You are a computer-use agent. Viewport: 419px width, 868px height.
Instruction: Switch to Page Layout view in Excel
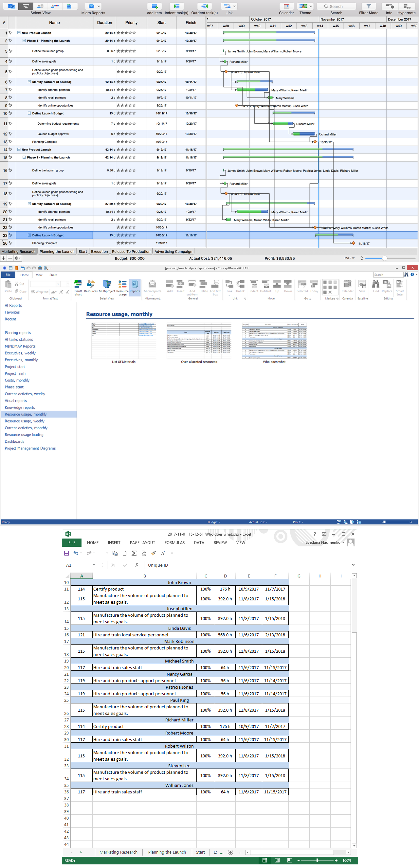coord(277,860)
